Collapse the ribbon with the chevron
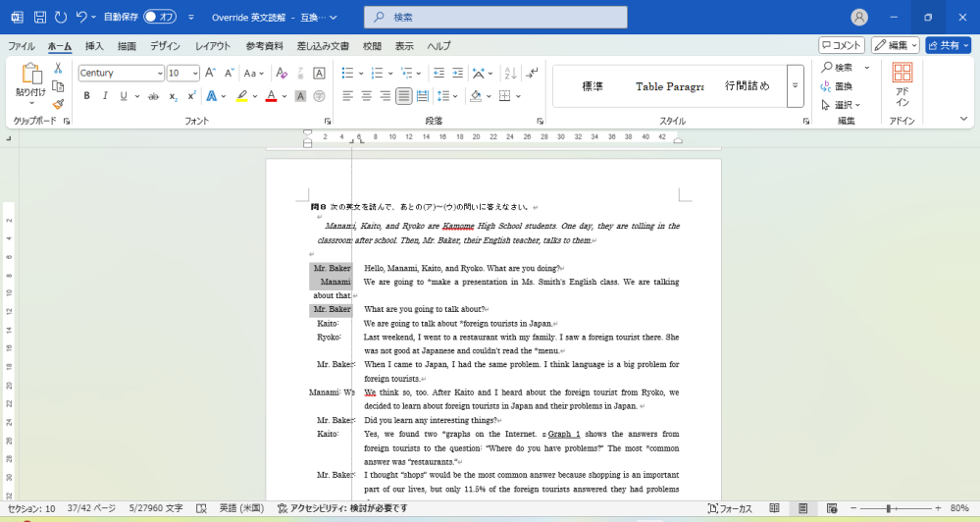Image resolution: width=980 pixels, height=522 pixels. [963, 119]
